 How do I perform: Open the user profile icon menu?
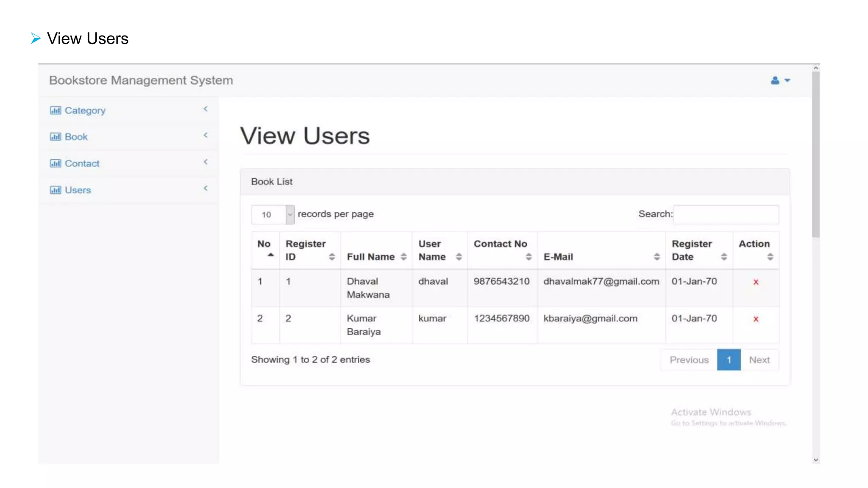click(x=779, y=80)
